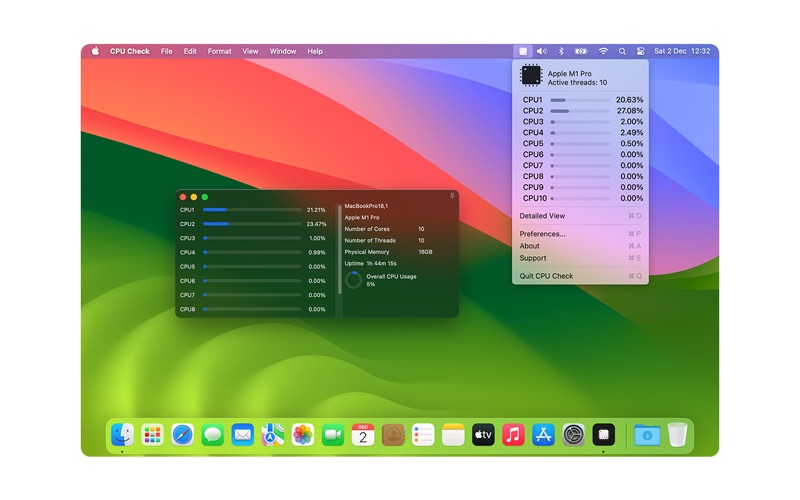The height and width of the screenshot is (500, 800).
Task: Select About in the dropdown menu
Action: coord(581,246)
